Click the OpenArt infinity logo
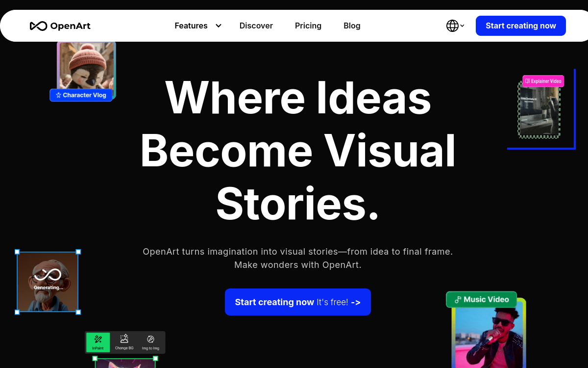 pyautogui.click(x=38, y=26)
